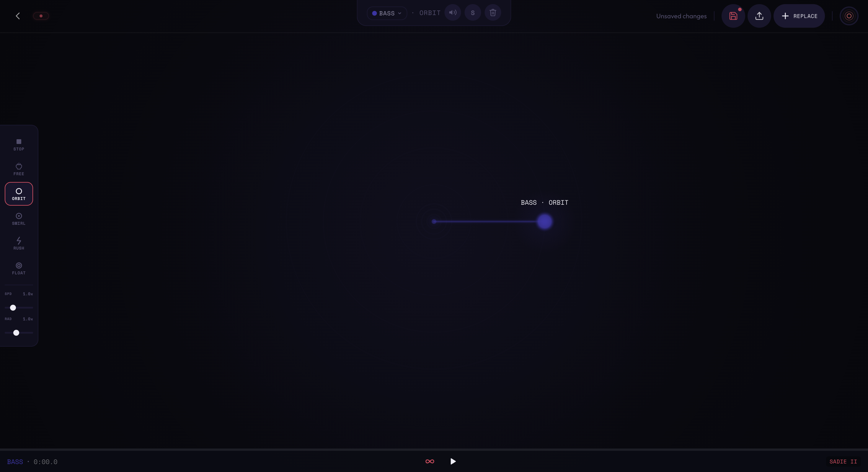Start playback with the play button

coord(453,461)
